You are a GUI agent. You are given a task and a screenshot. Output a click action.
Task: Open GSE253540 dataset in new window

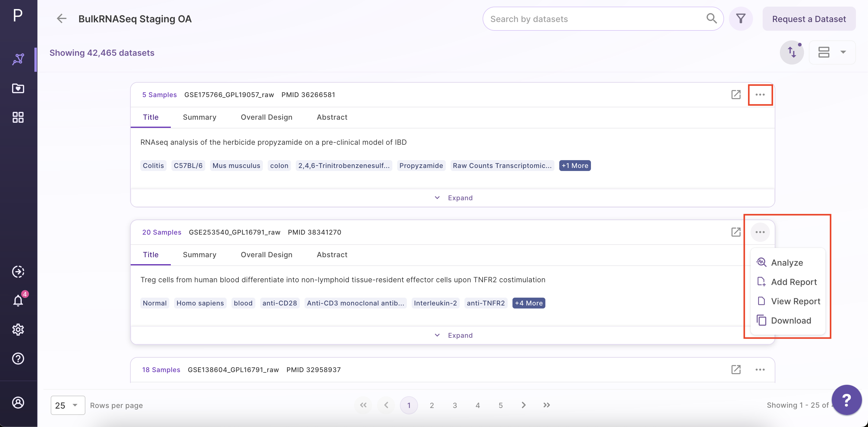(736, 232)
